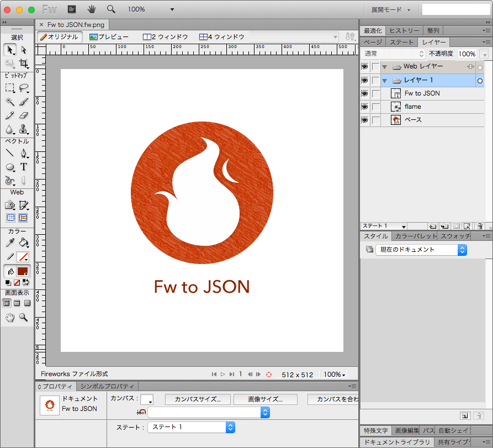This screenshot has width=493, height=448.
Task: Collapse the レイヤー 1 folder
Action: (385, 81)
